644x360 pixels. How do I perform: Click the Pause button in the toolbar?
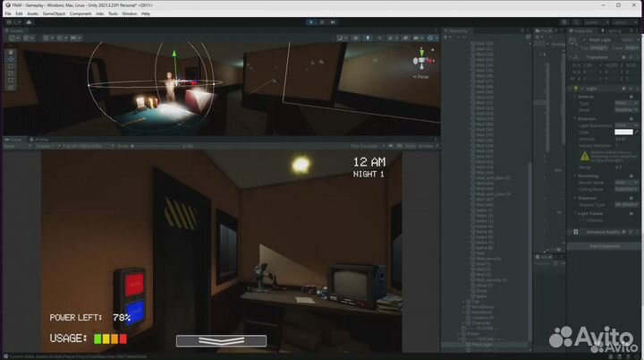[322, 22]
